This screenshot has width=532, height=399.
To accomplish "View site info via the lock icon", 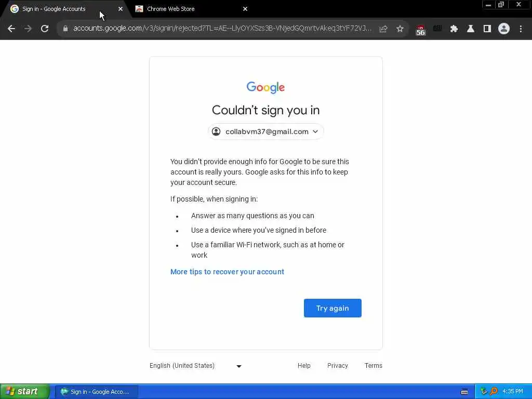I will pos(65,29).
